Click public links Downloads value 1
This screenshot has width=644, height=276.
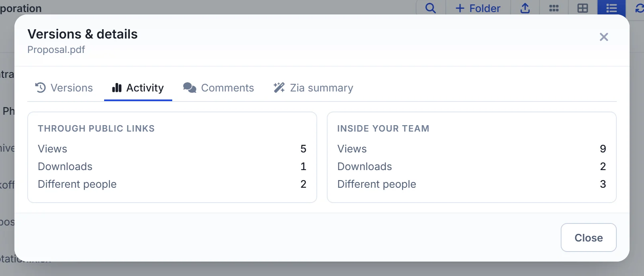tap(303, 166)
